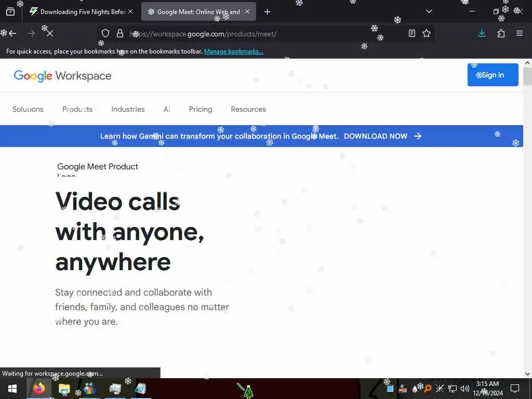The height and width of the screenshot is (399, 532).
Task: Open the volume speaker tray icon
Action: 464,389
